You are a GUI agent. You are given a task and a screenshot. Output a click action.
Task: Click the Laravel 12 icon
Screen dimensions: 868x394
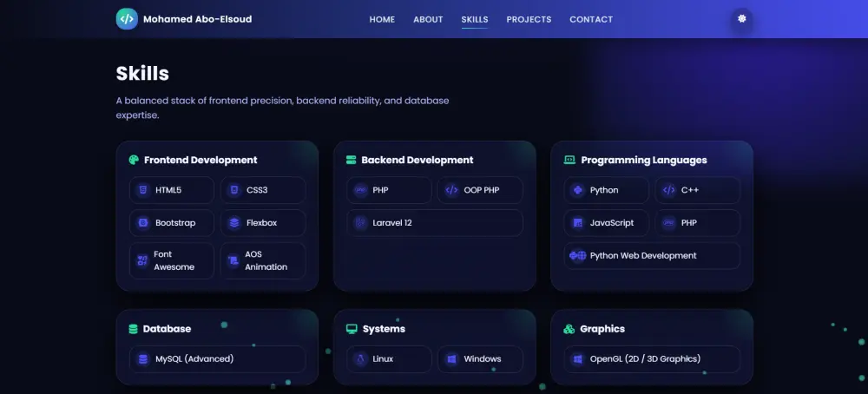(361, 223)
